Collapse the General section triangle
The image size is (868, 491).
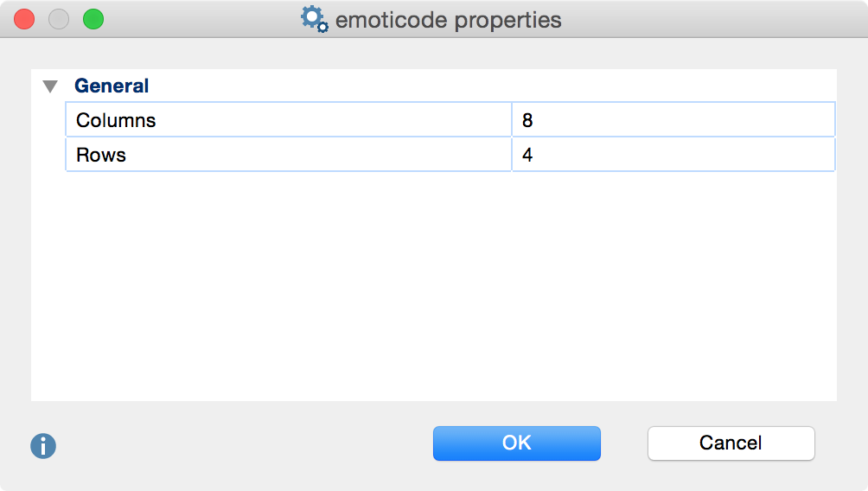coord(50,86)
